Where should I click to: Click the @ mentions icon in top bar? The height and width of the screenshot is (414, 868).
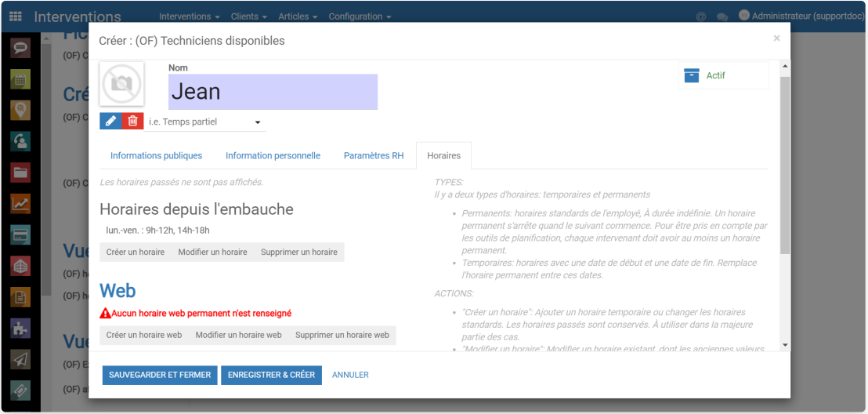click(x=701, y=16)
